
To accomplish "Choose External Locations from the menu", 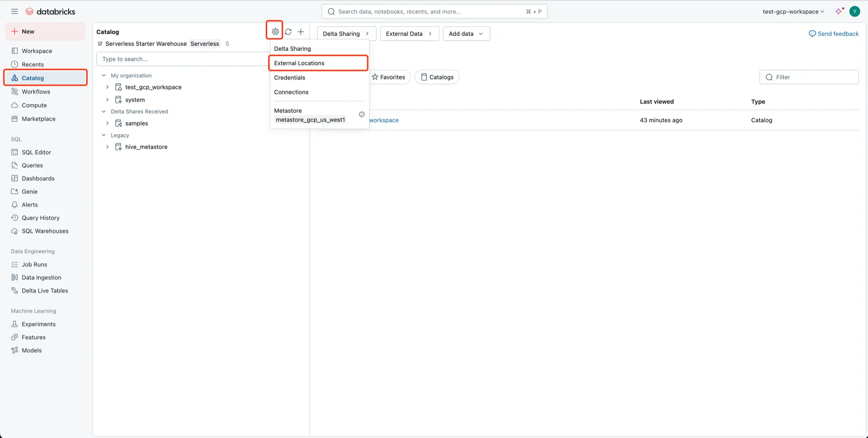I will (x=318, y=63).
